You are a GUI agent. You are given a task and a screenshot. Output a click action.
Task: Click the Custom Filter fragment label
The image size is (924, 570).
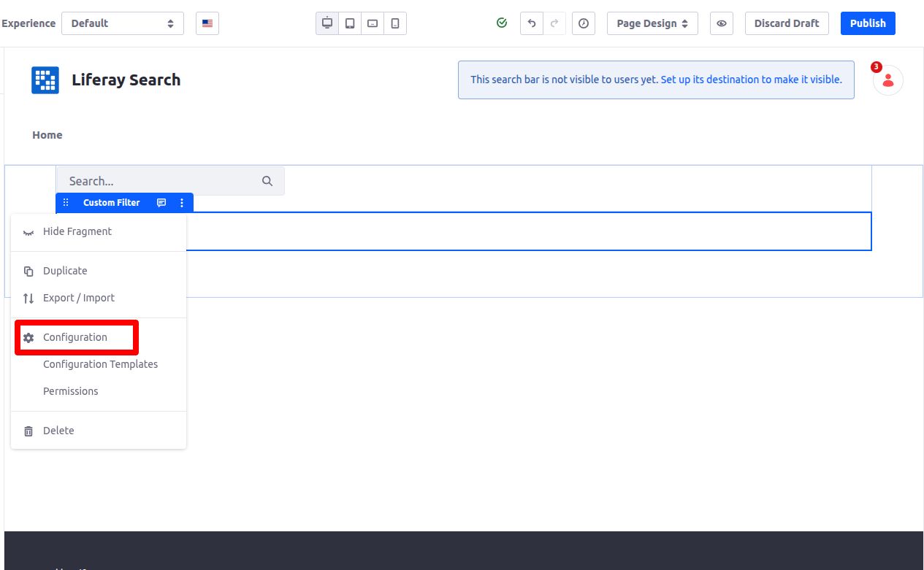click(112, 203)
